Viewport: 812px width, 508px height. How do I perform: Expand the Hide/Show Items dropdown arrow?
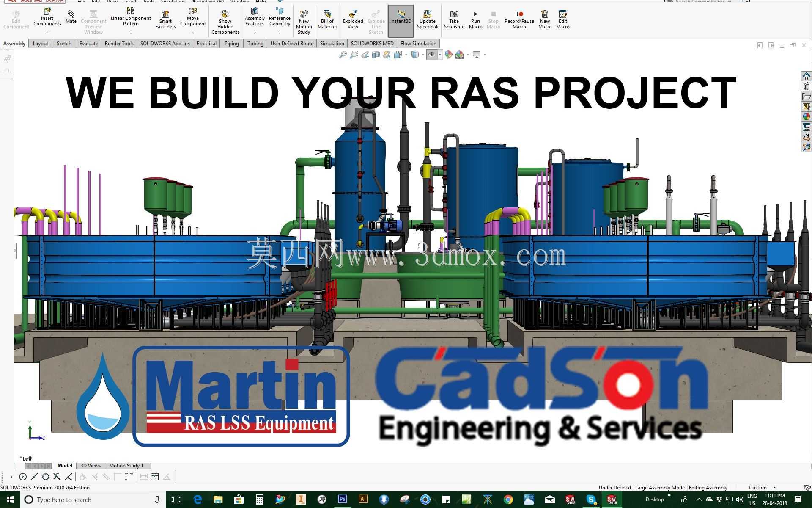440,55
